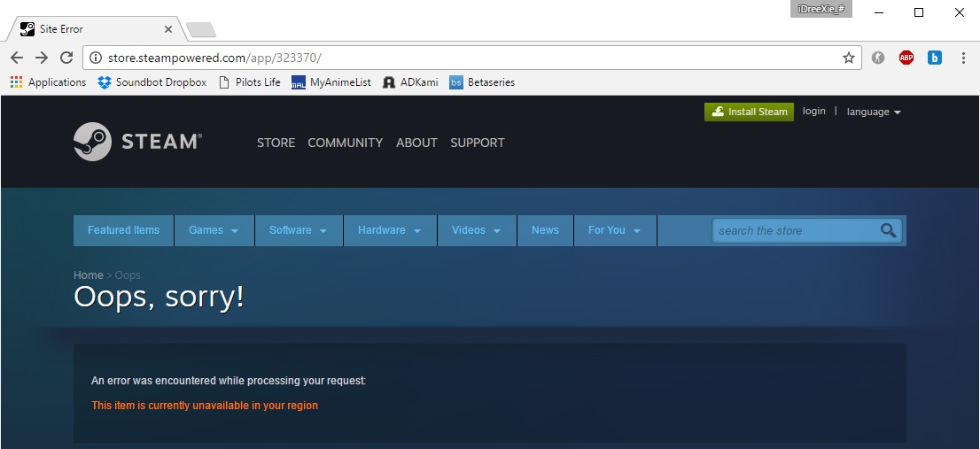Expand the Videos dropdown
Viewport: 980px width, 449px height.
[476, 230]
